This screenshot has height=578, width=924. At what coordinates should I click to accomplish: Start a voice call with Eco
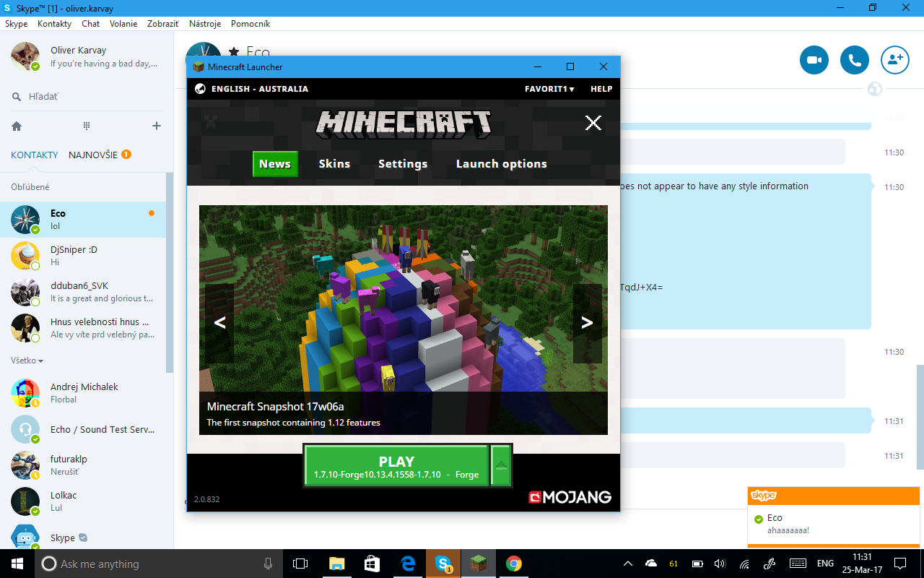click(x=855, y=60)
